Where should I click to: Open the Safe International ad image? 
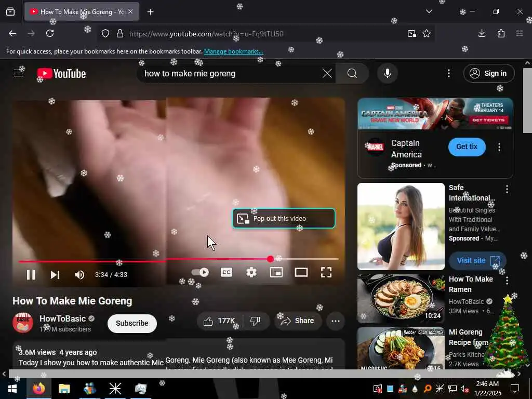[401, 227]
